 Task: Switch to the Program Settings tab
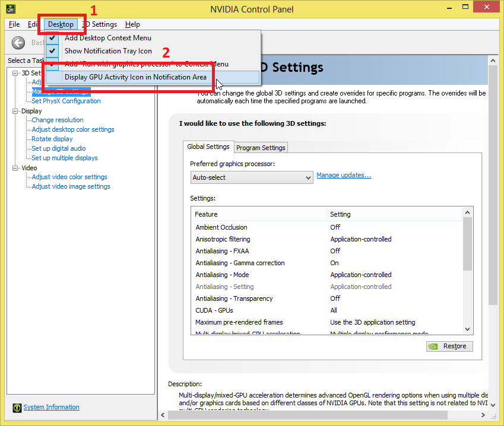tap(261, 148)
